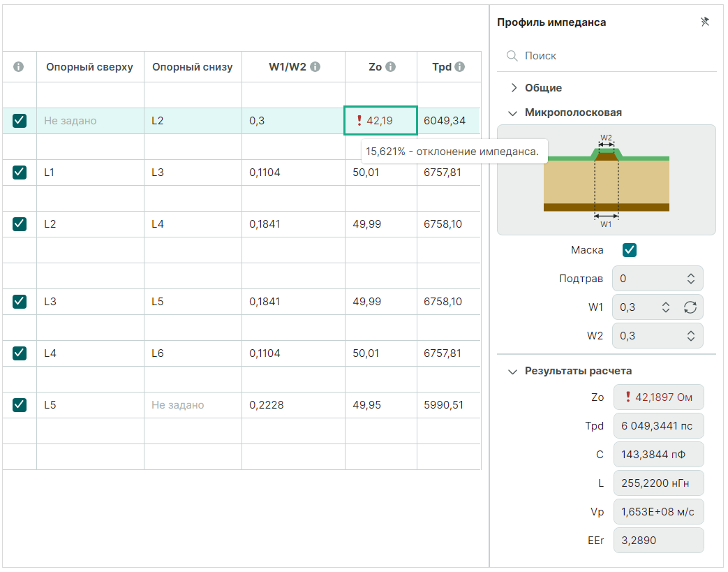Click into the Поиск search field

click(614, 56)
